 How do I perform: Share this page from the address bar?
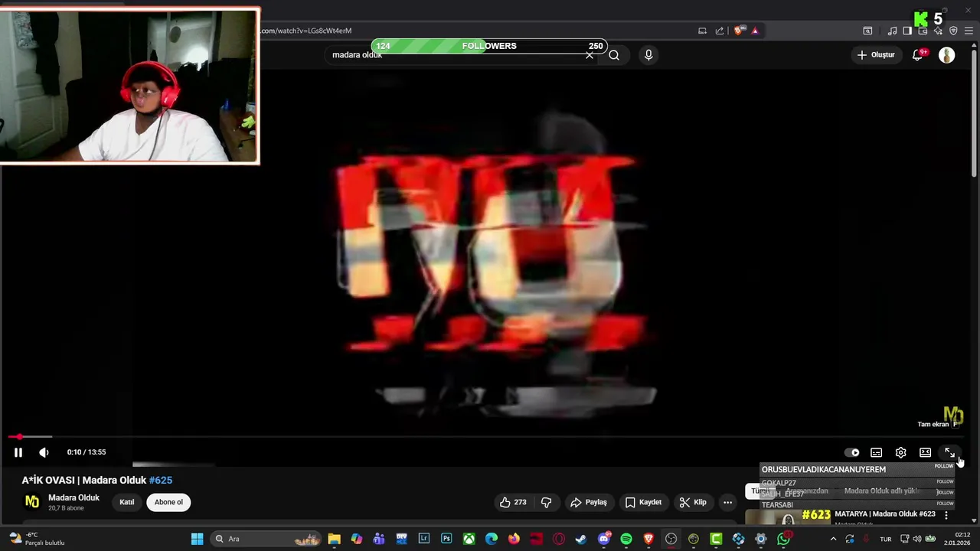[x=720, y=31]
